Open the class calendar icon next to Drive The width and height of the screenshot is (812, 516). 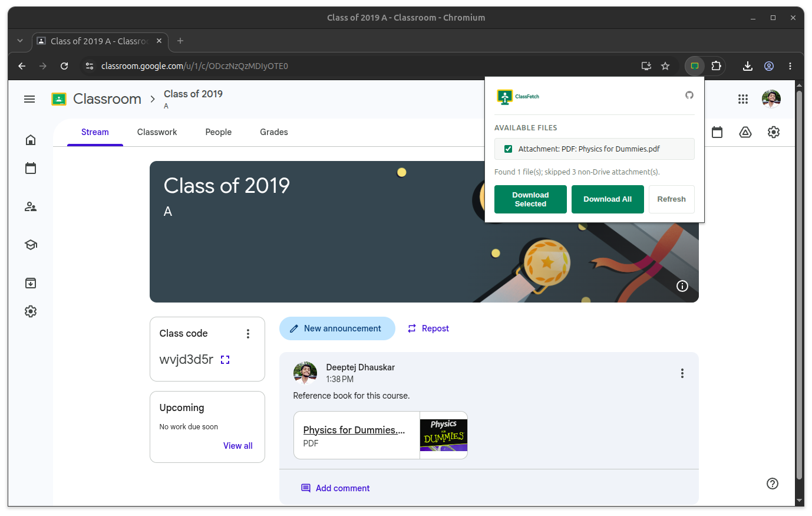pyautogui.click(x=717, y=132)
